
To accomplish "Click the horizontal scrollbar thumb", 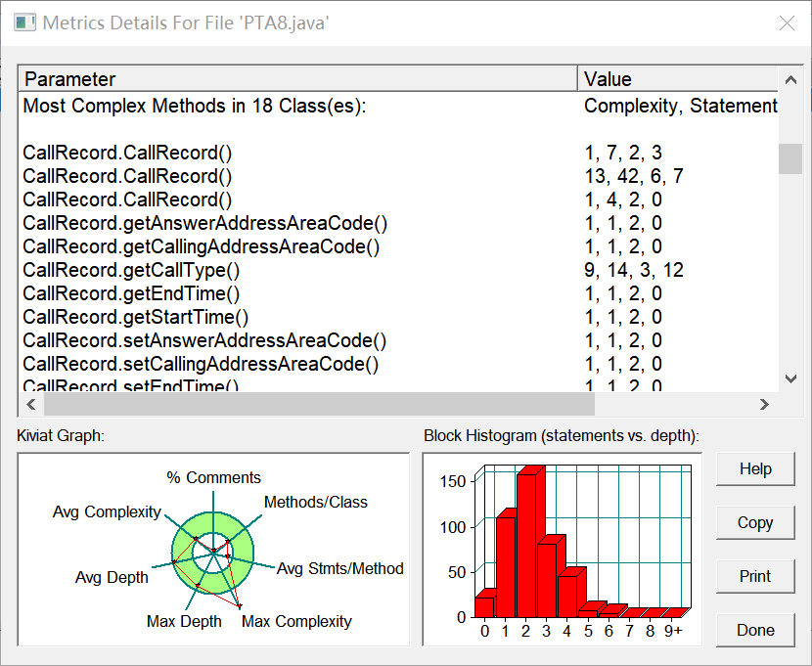I will (319, 404).
